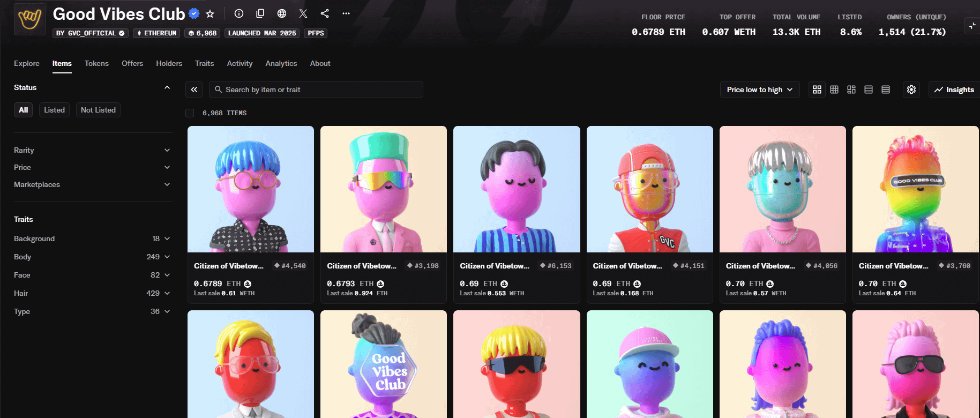Click the LAUNCHED MAR 2025 badge

point(262,33)
